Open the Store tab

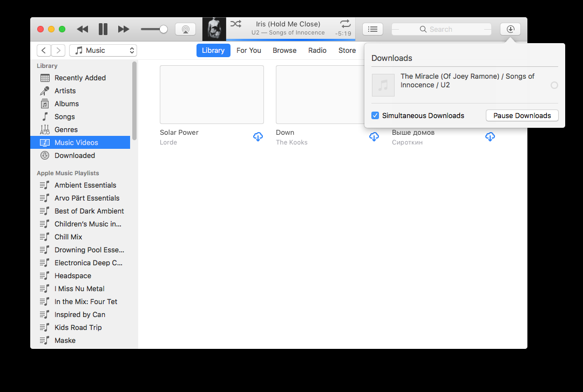click(347, 51)
